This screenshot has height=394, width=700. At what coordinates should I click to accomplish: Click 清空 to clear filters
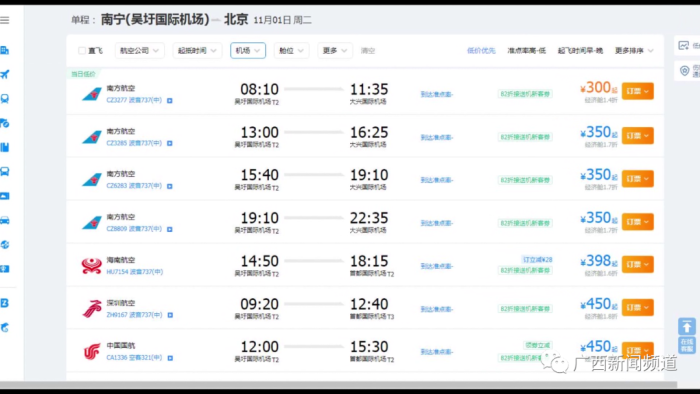point(368,51)
